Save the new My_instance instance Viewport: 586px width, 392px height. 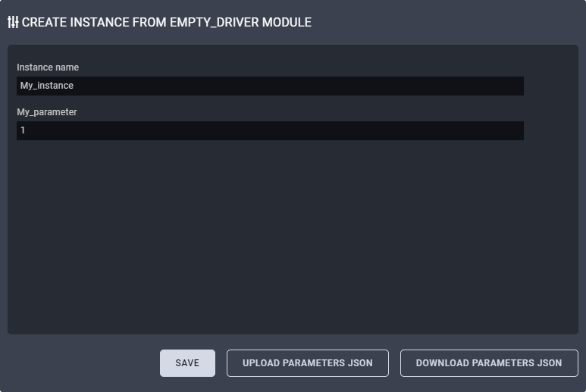click(187, 363)
